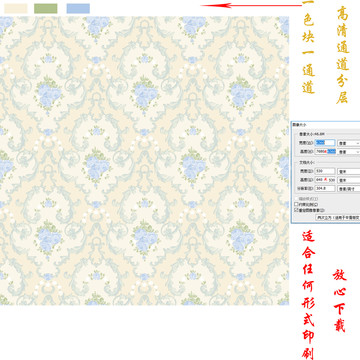This screenshot has width=360, height=360.
Task: Toggle the Constrain Proportions checkbox
Action: (x=296, y=204)
